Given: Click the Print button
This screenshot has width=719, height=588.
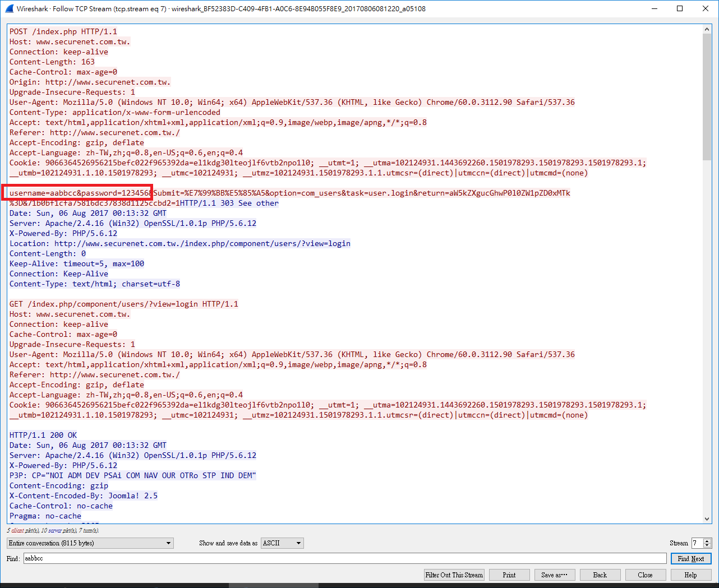Looking at the screenshot, I should click(x=509, y=575).
